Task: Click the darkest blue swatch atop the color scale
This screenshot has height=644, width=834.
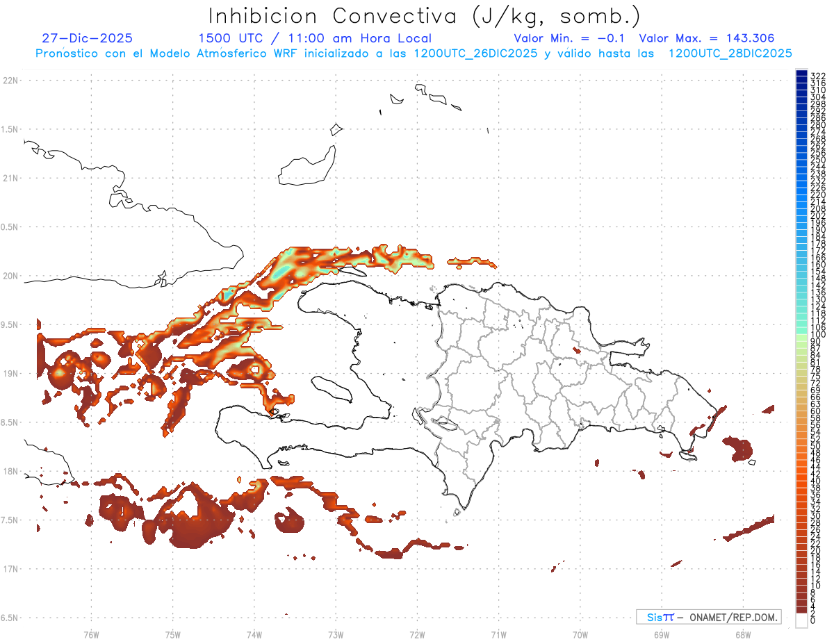Action: (x=801, y=74)
